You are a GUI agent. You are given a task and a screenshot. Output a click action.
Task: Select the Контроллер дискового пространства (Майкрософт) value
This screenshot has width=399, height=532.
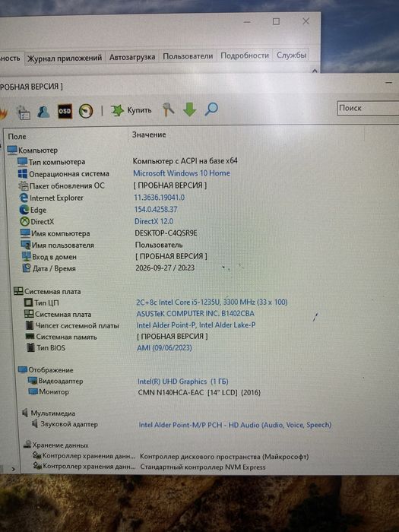224,457
